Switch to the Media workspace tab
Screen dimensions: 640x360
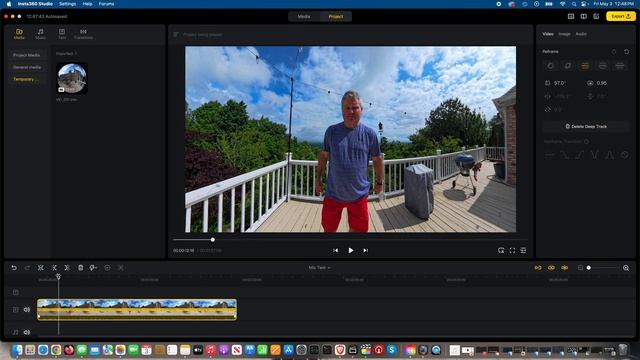(x=304, y=16)
